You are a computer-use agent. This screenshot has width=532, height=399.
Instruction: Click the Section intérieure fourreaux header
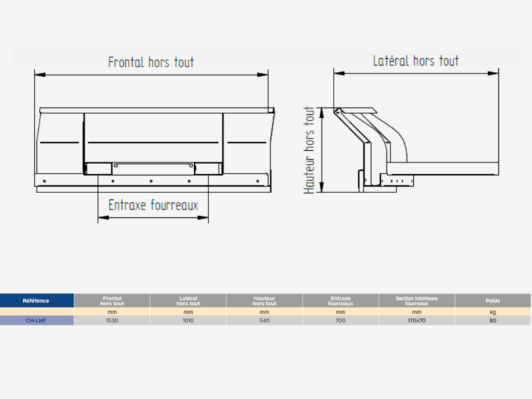[x=417, y=301]
